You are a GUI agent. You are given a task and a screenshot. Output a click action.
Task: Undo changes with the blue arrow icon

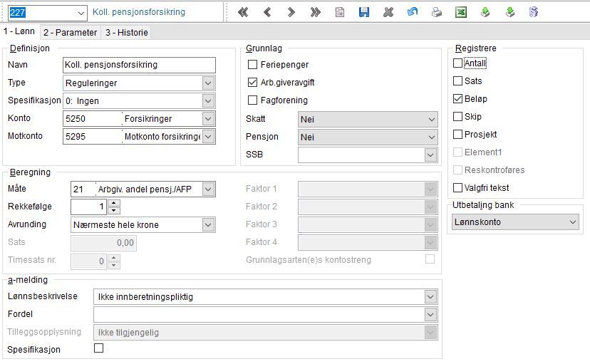[x=413, y=12]
